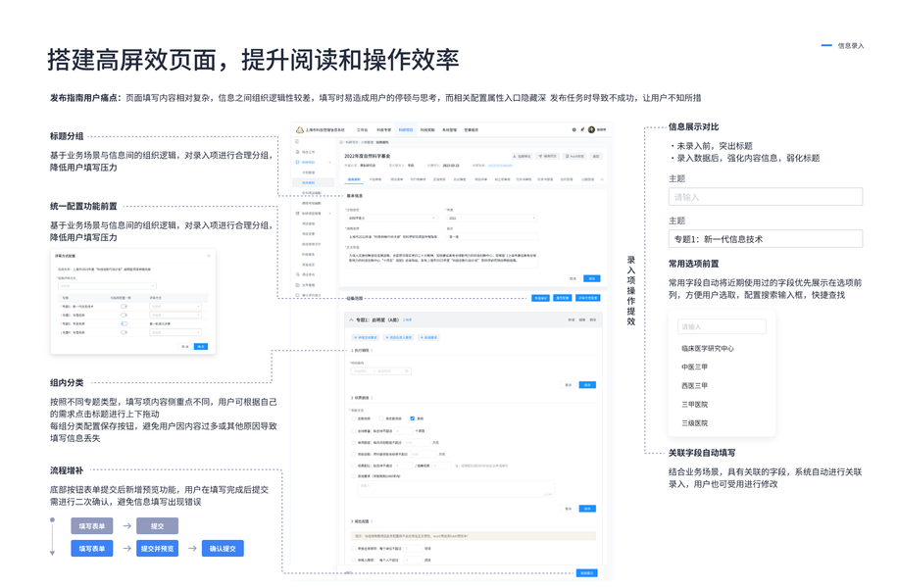The height and width of the screenshot is (588, 897).
Task: Collapse the highlighted blue sidebar menu group arrow
Action: (329, 162)
